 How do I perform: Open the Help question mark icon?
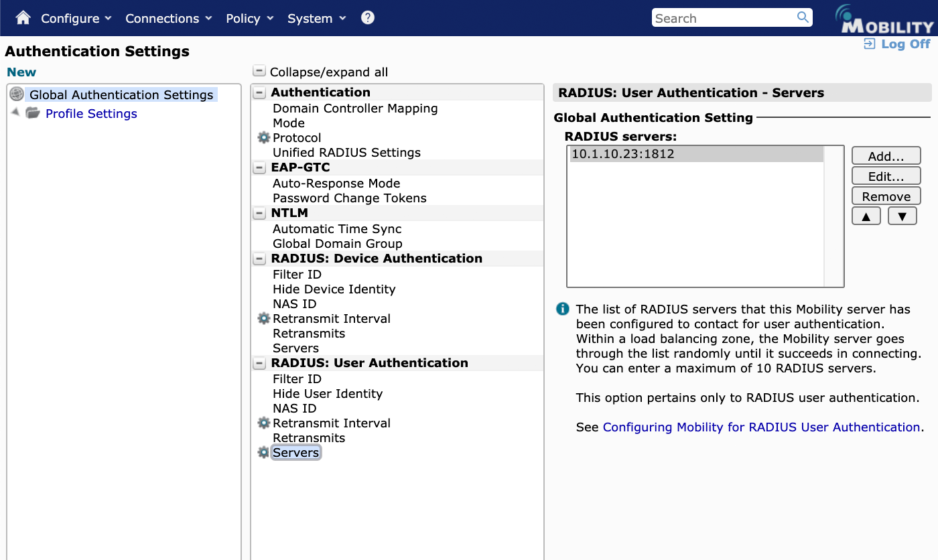(367, 17)
